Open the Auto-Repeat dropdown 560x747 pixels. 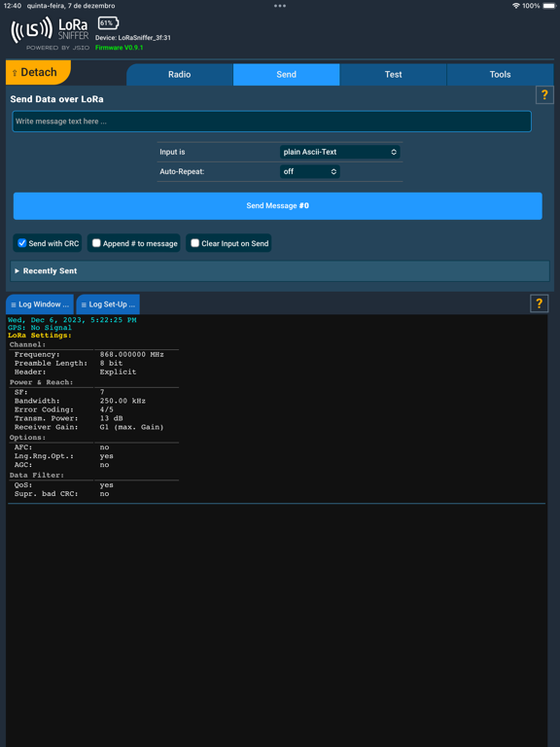[x=309, y=171]
